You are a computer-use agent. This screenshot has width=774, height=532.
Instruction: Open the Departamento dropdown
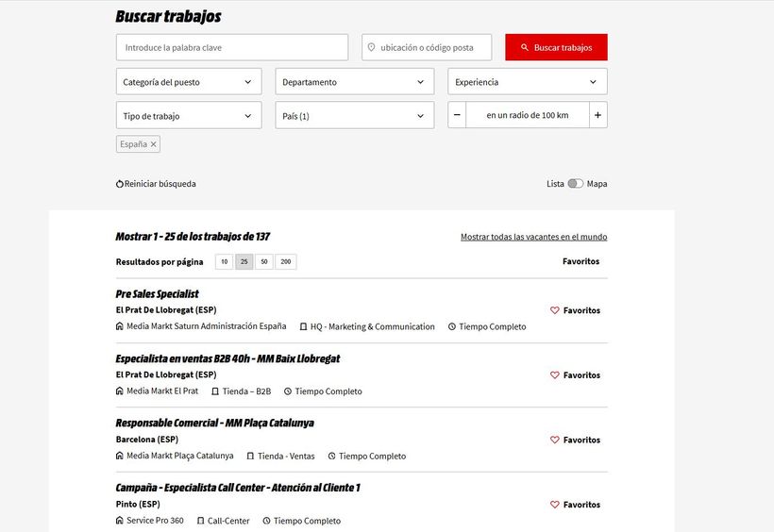click(x=354, y=82)
